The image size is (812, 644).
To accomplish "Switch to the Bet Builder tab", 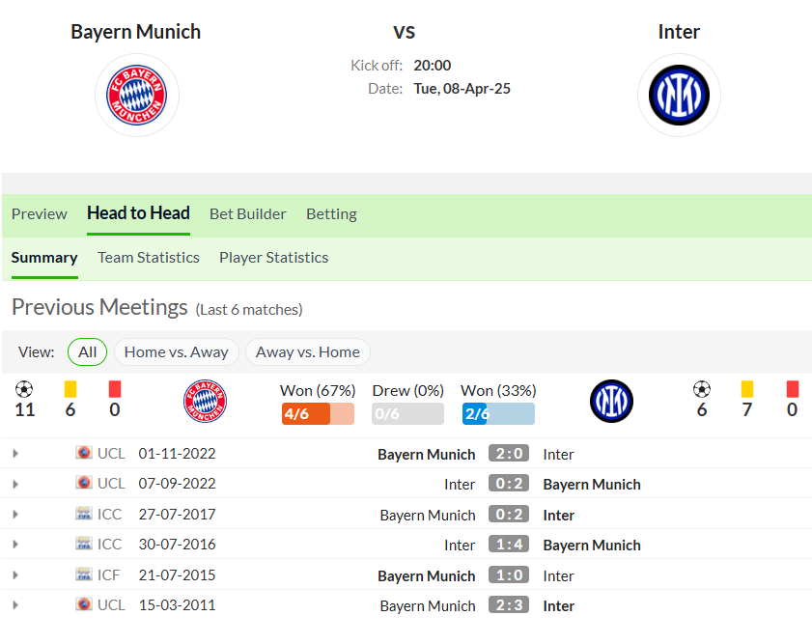I will [247, 213].
